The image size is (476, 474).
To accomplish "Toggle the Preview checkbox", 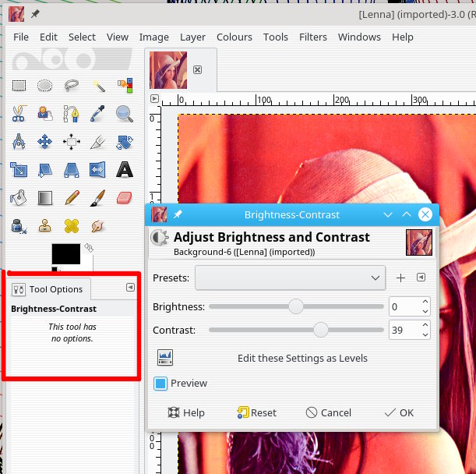I will coord(160,384).
